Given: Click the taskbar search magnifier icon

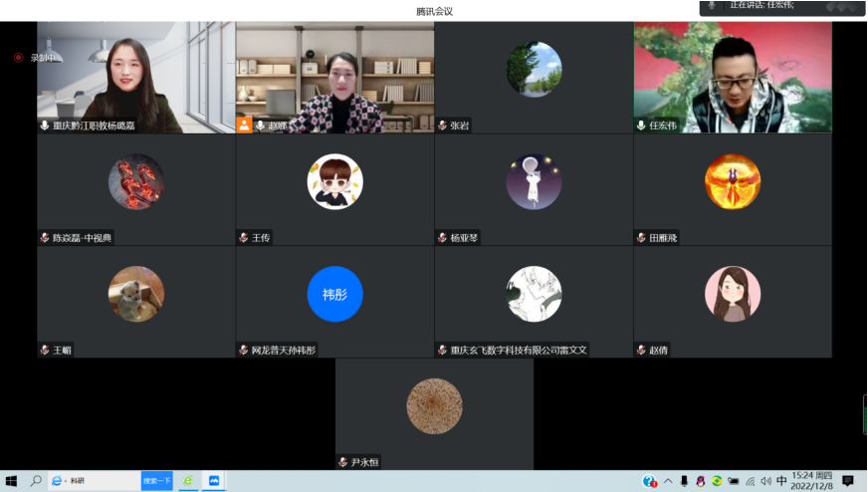Looking at the screenshot, I should pos(36,481).
